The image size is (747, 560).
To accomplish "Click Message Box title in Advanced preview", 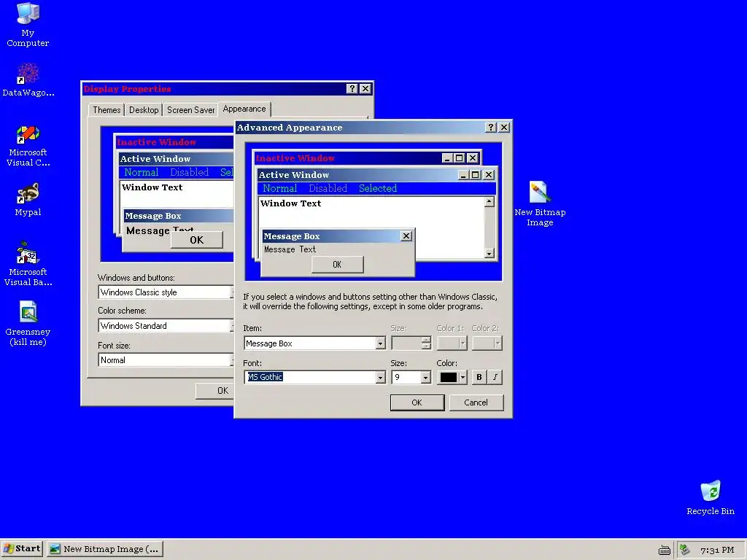I will [x=292, y=236].
